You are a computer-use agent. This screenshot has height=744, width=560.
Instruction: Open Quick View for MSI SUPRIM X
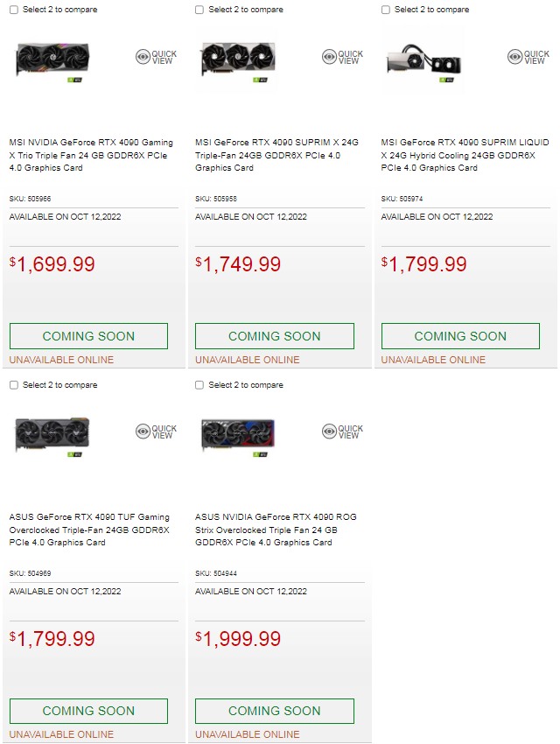click(342, 57)
